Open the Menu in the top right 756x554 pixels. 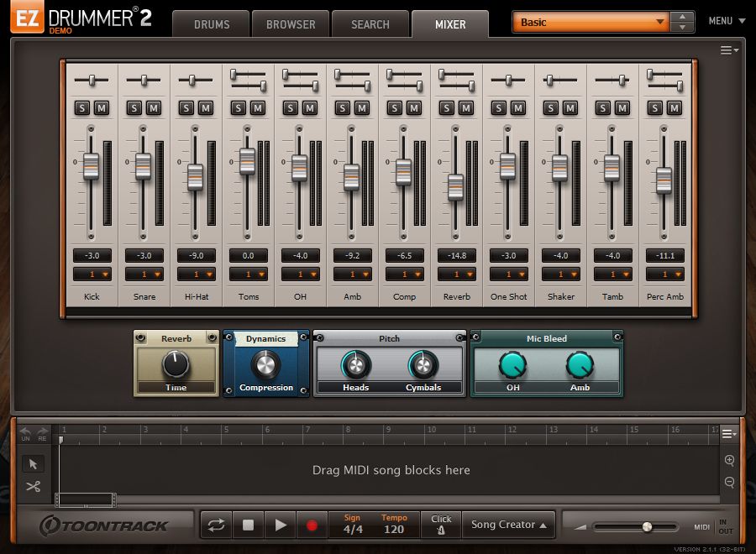click(x=726, y=20)
